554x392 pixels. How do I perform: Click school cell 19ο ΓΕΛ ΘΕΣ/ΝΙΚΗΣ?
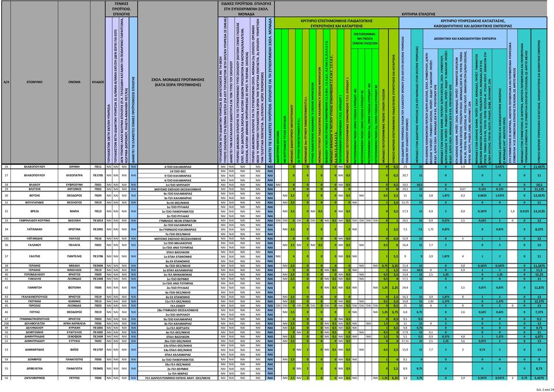click(178, 364)
